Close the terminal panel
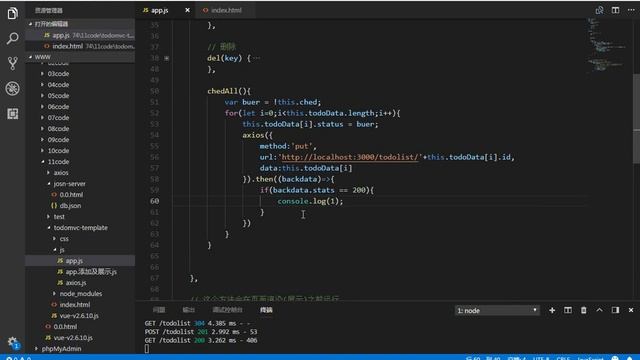This screenshot has width=640, height=360. point(631,310)
